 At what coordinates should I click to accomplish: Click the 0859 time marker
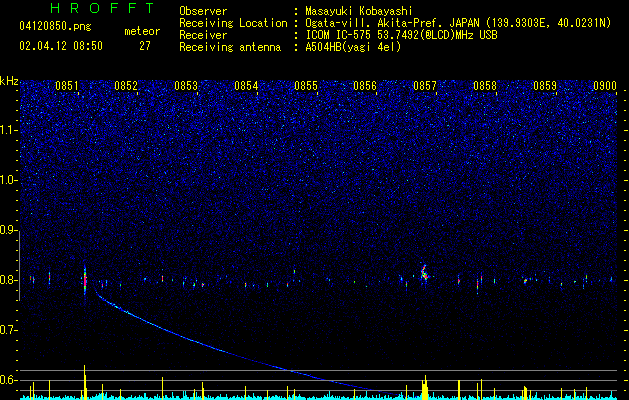coord(545,86)
